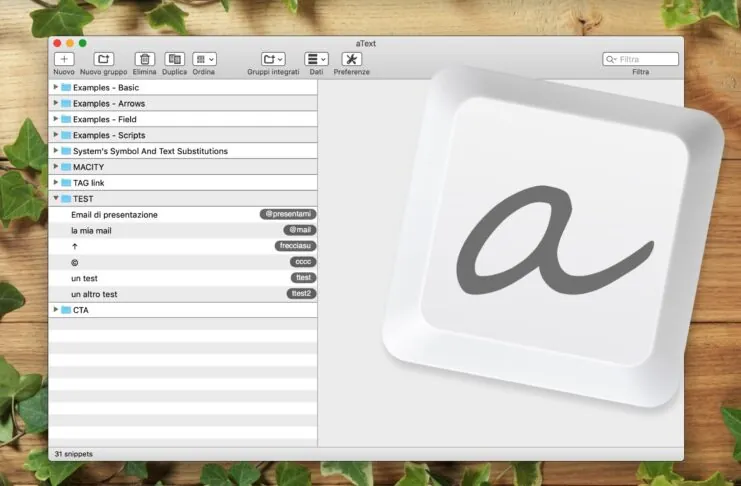Expand the TAG link group
The width and height of the screenshot is (741, 486).
[x=56, y=182]
